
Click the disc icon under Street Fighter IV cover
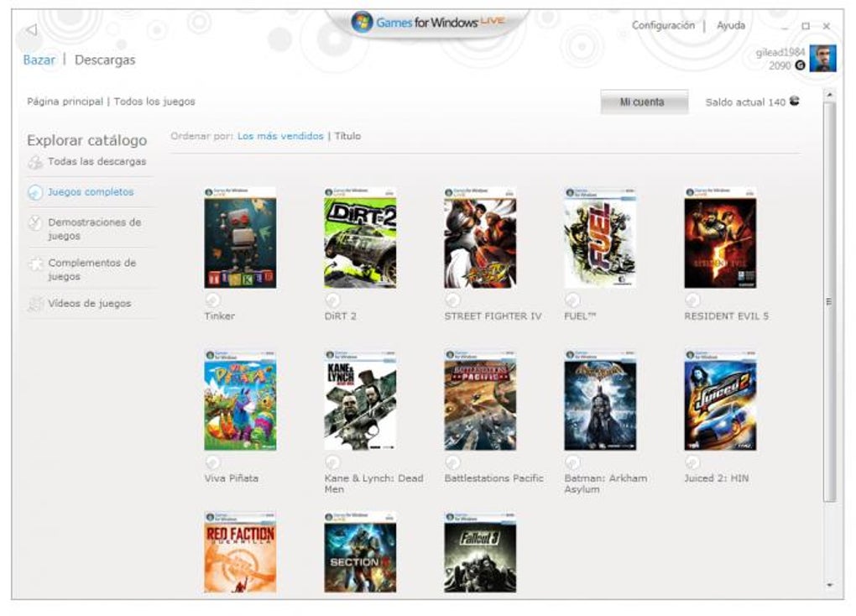[452, 300]
